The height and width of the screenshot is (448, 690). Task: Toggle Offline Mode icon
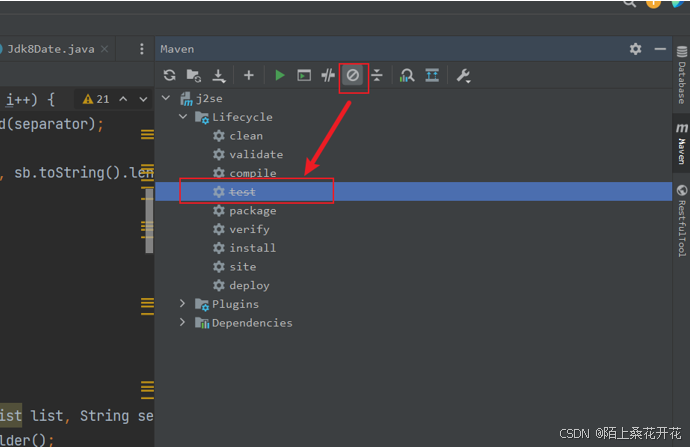328,75
